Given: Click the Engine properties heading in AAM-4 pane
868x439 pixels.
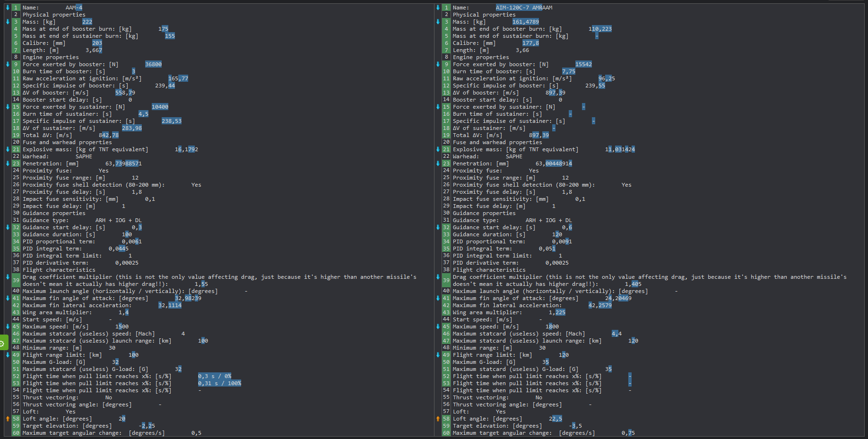Looking at the screenshot, I should point(51,57).
